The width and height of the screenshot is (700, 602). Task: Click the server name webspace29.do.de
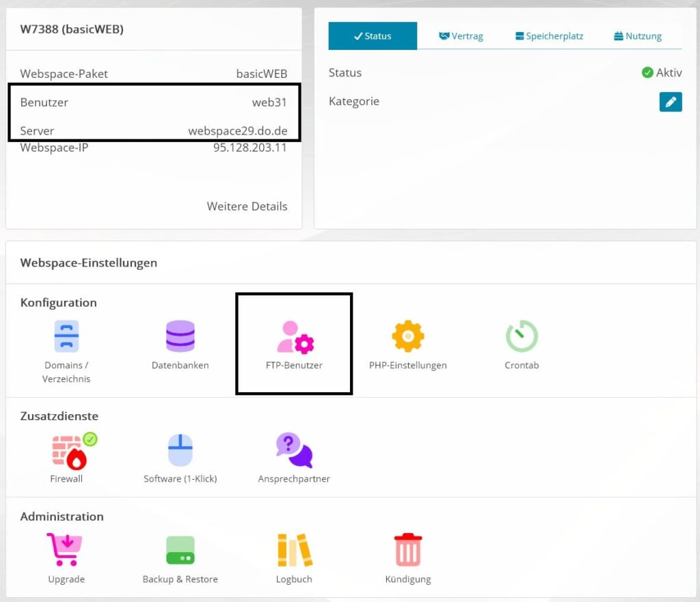click(x=237, y=131)
